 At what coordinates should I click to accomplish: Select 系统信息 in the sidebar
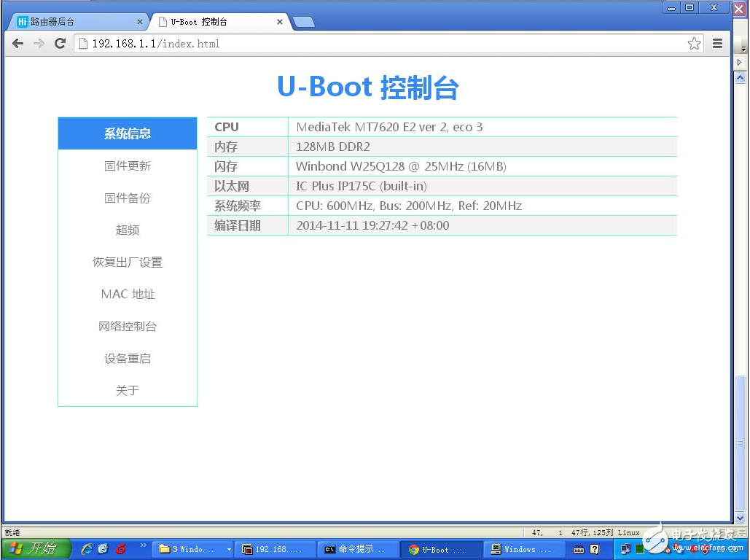[x=127, y=133]
